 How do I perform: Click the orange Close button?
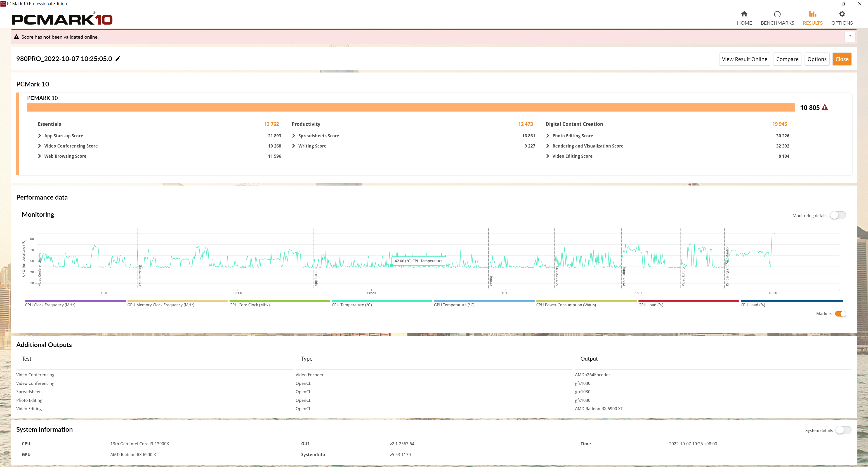[842, 59]
